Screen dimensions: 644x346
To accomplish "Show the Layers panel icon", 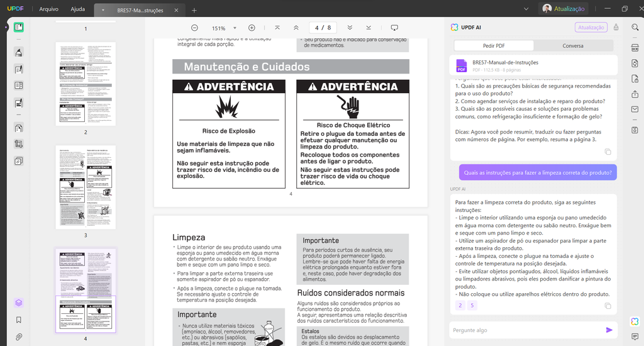I will pos(18,303).
